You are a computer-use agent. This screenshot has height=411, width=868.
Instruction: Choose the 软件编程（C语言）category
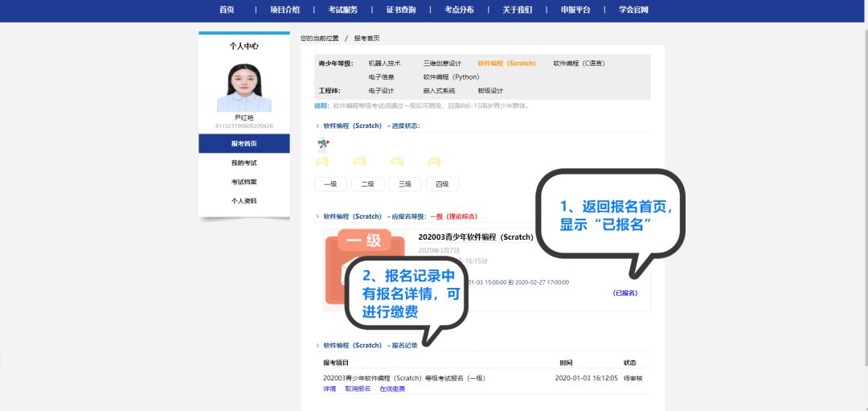click(579, 64)
